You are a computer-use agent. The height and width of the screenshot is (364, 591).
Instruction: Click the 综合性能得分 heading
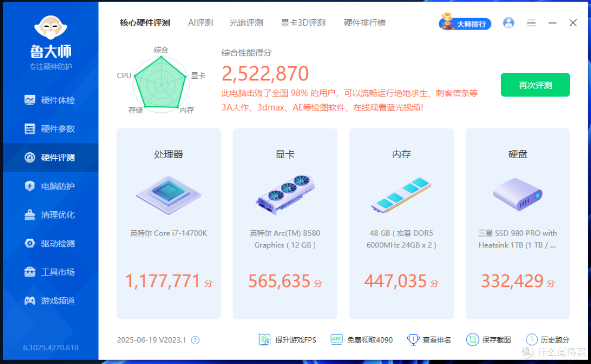pyautogui.click(x=246, y=53)
